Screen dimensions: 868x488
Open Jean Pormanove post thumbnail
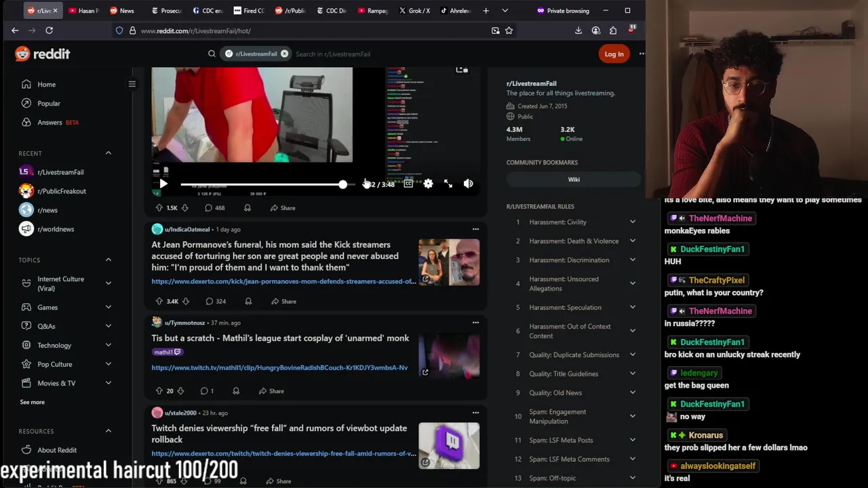point(449,262)
